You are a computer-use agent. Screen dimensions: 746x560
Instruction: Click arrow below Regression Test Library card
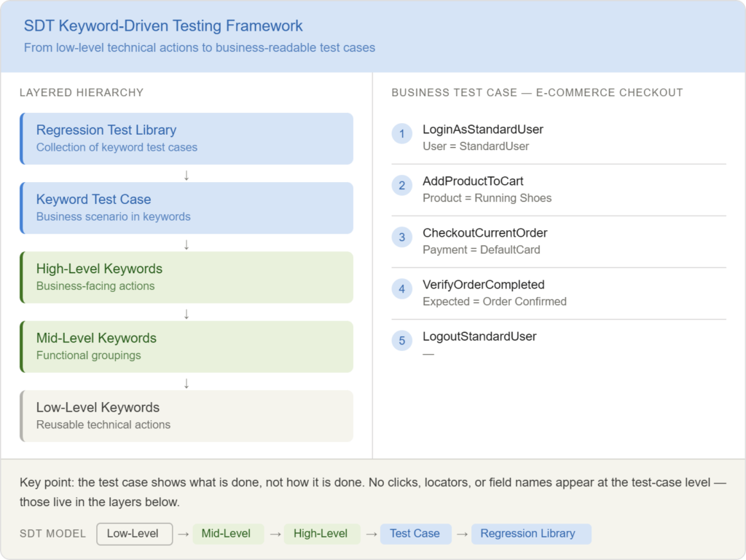coord(186,176)
